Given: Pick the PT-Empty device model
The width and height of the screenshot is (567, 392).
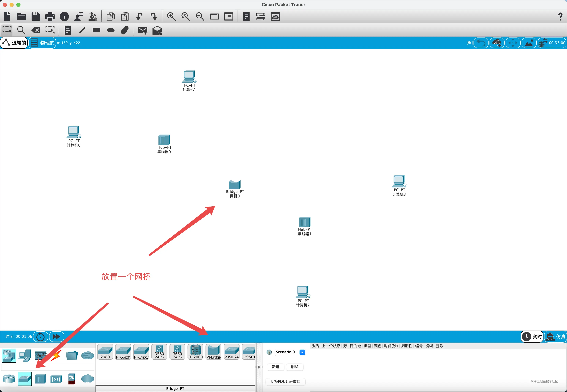Looking at the screenshot, I should point(141,352).
